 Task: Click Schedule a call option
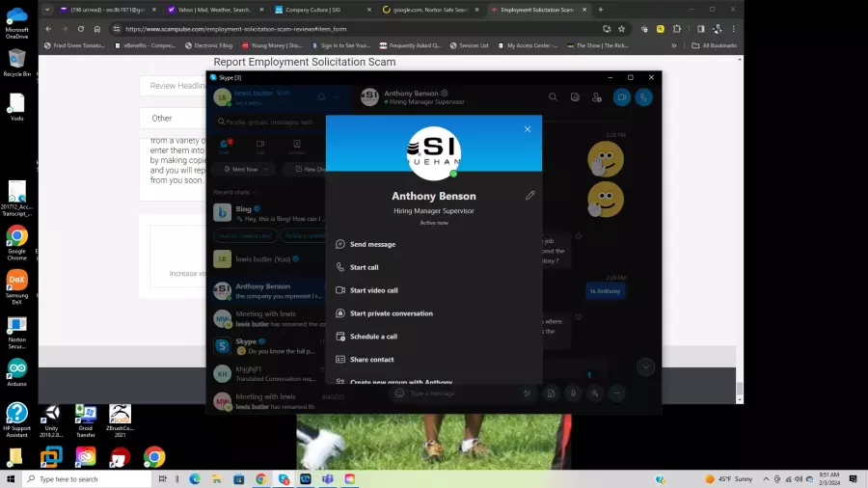373,337
